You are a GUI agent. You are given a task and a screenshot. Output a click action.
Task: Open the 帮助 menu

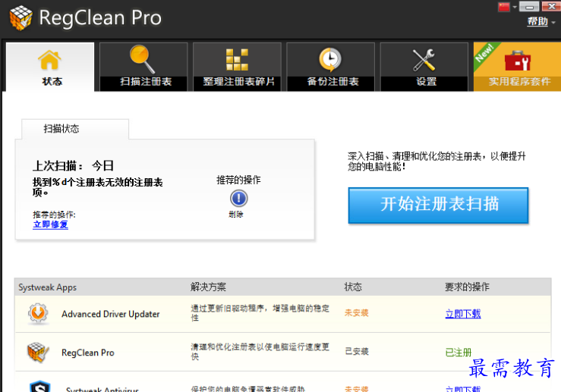click(537, 21)
